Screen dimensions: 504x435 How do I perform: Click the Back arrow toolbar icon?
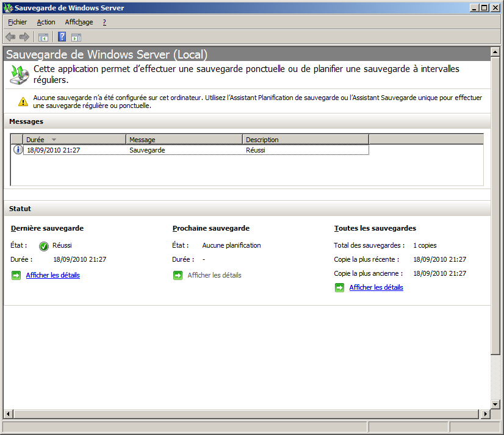pyautogui.click(x=10, y=37)
